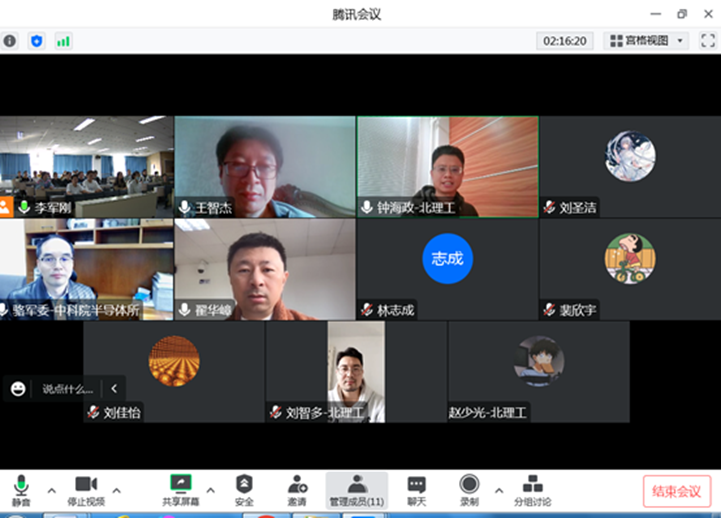This screenshot has width=721, height=518.
Task: Enter fullscreen mode with the top-right icon
Action: tap(707, 41)
